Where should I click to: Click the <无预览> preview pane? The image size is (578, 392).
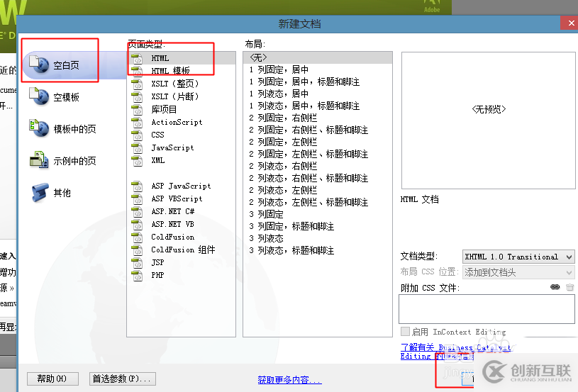click(488, 121)
